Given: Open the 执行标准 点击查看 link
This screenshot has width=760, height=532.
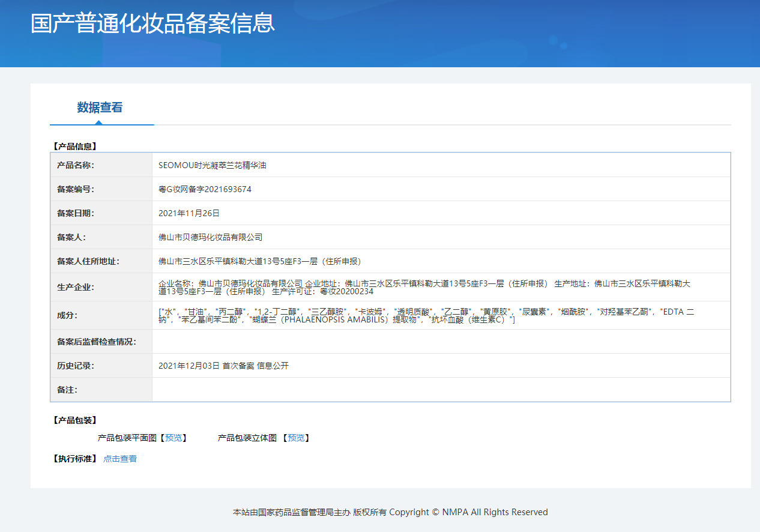Looking at the screenshot, I should click(120, 459).
